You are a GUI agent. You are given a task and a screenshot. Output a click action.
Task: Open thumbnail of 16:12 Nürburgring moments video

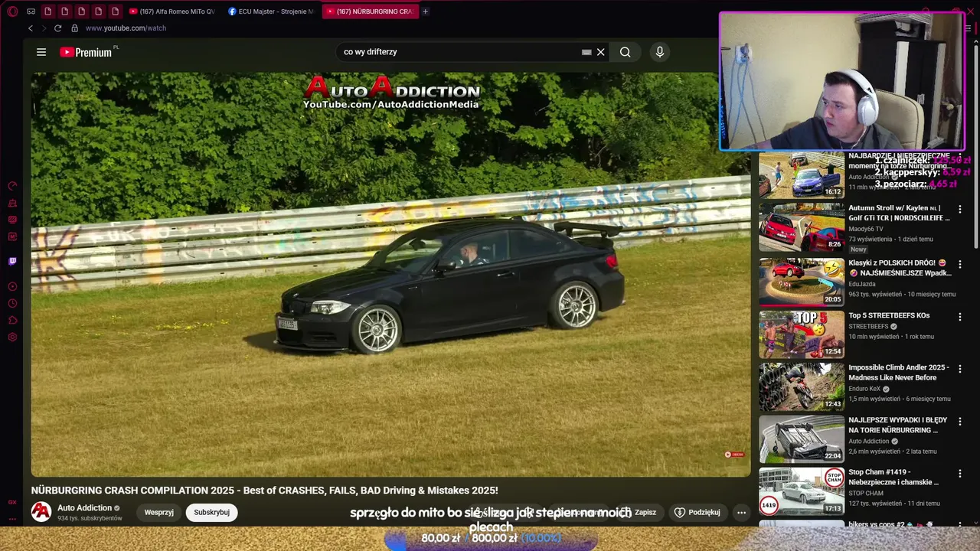(x=802, y=175)
